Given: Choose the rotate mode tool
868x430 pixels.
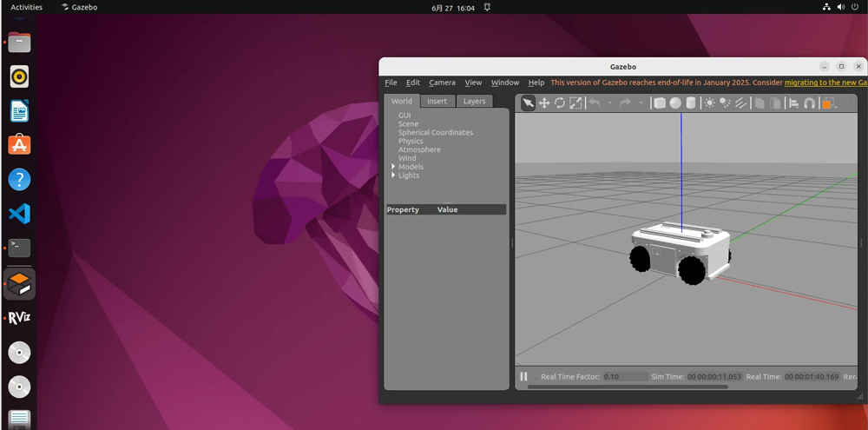Looking at the screenshot, I should click(560, 103).
